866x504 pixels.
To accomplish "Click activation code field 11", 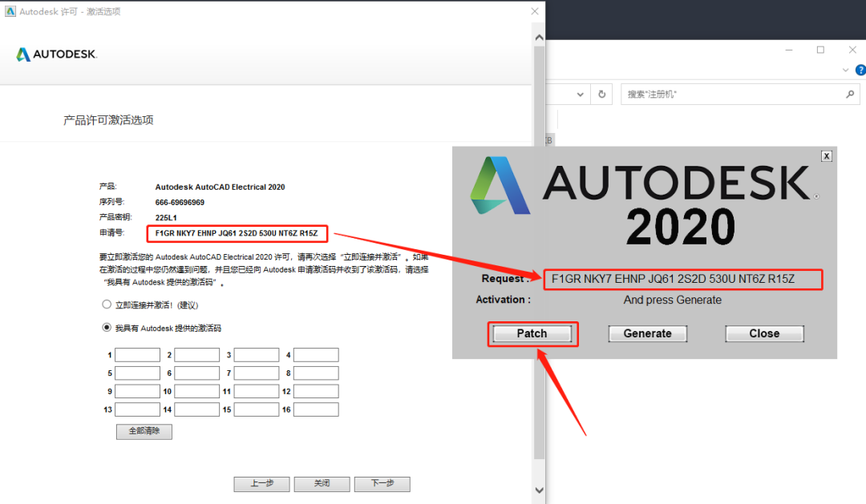I will tap(257, 391).
